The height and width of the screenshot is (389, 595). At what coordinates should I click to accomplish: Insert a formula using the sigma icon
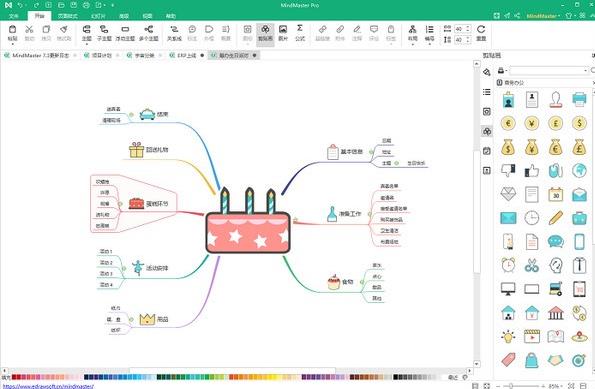pos(300,33)
